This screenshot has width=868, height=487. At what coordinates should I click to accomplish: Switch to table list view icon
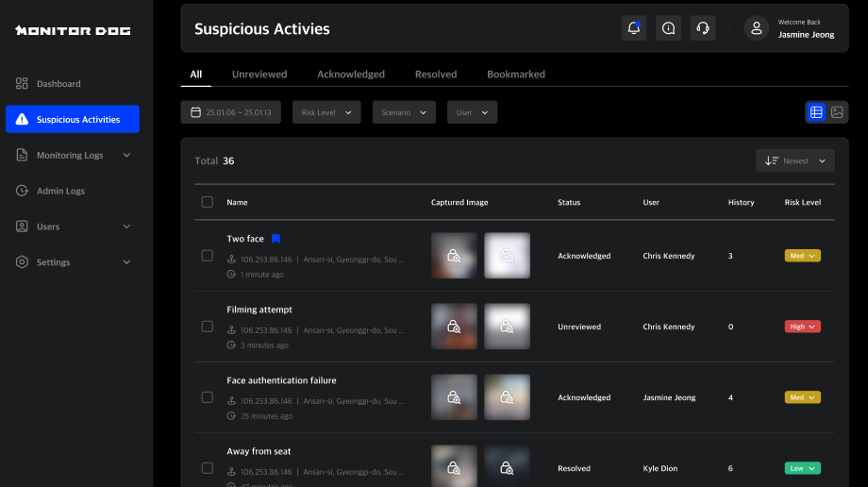(x=816, y=112)
